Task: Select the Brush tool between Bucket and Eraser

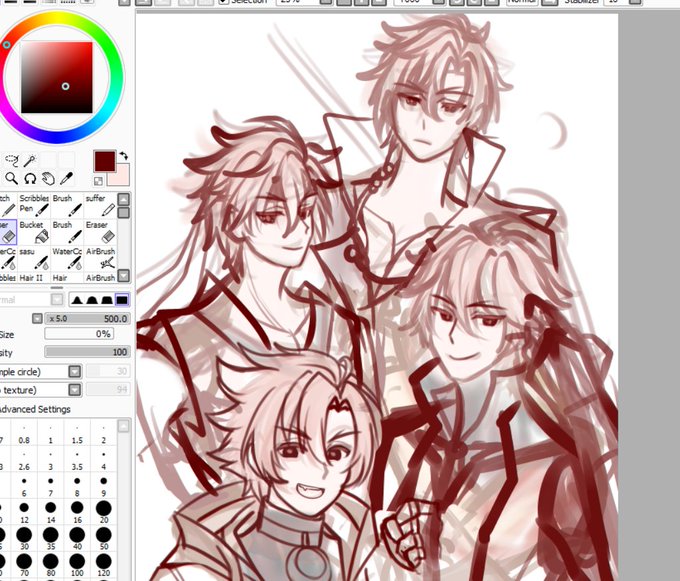Action: pyautogui.click(x=67, y=232)
